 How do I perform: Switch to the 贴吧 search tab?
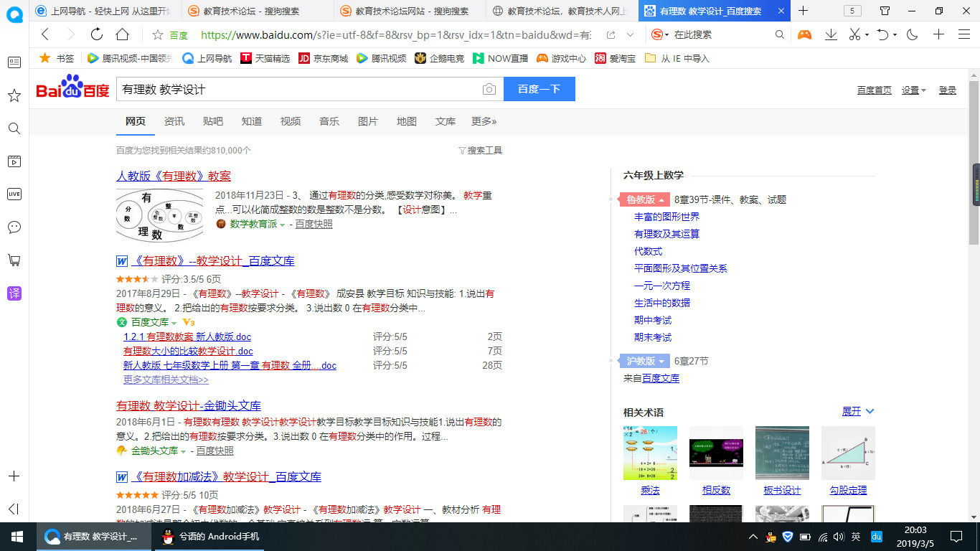213,121
